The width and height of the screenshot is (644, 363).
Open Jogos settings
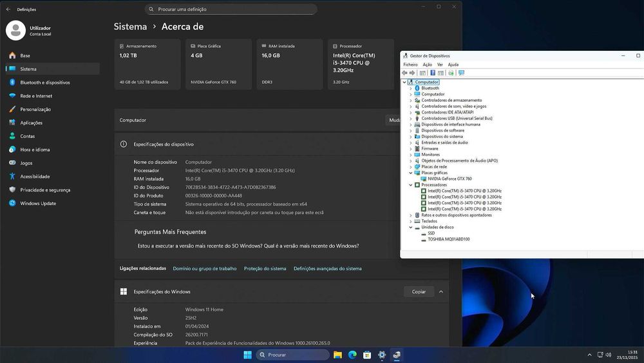pos(53,162)
